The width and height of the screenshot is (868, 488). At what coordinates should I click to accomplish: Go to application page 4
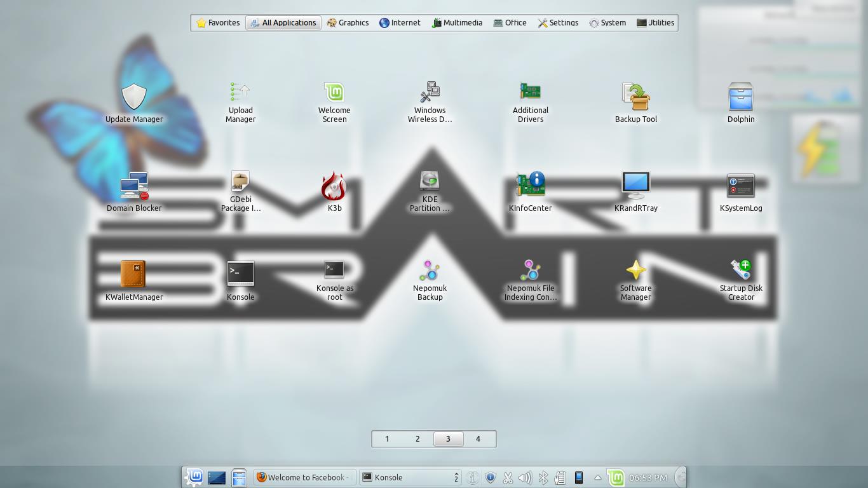478,438
